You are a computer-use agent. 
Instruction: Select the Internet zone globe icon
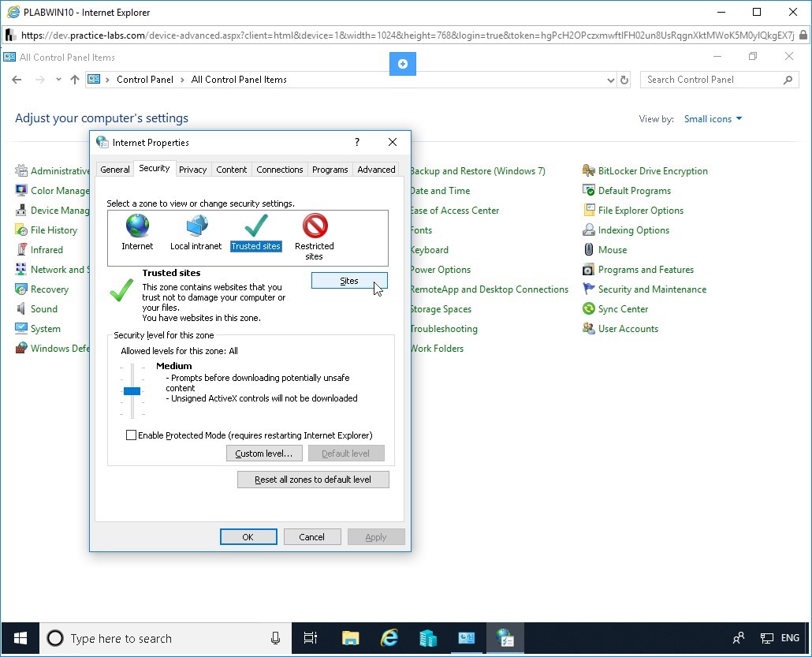coord(137,226)
